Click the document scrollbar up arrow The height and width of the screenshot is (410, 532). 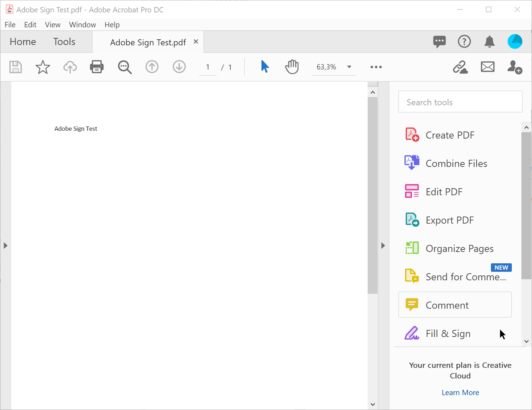[x=373, y=92]
